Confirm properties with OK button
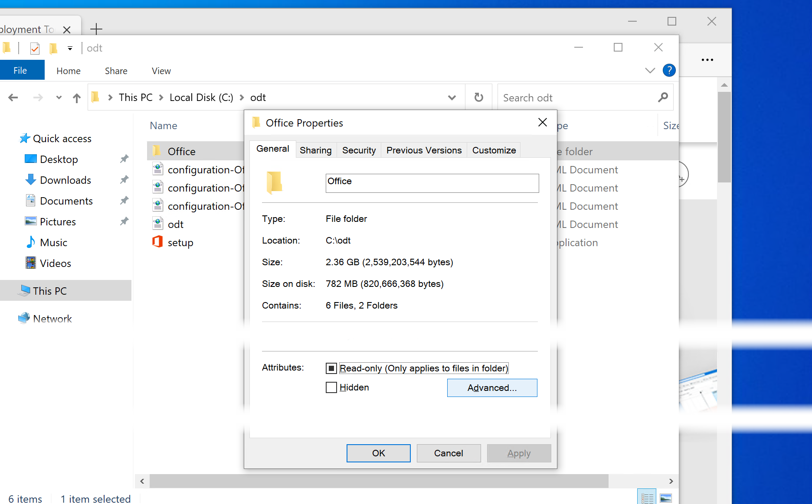812x504 pixels. point(378,453)
